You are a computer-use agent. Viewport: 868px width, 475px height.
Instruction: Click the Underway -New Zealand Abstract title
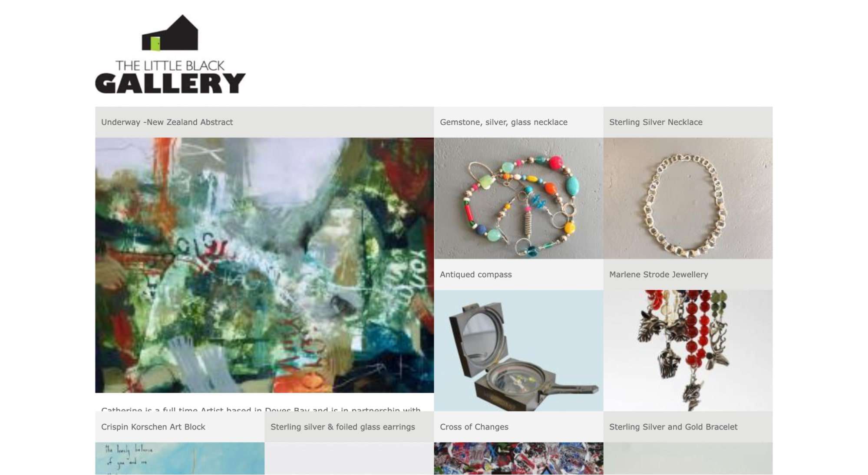pos(167,122)
